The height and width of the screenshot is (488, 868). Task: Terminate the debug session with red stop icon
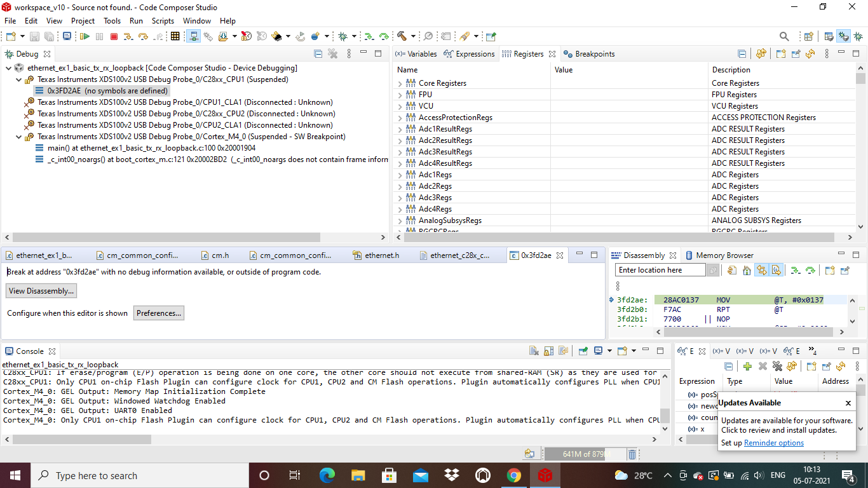(114, 37)
